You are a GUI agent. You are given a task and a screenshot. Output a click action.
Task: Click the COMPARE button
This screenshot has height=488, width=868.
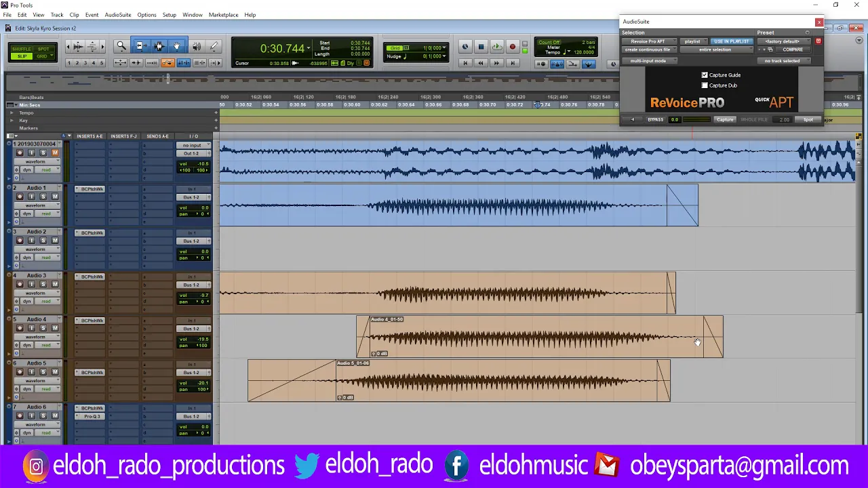point(792,49)
